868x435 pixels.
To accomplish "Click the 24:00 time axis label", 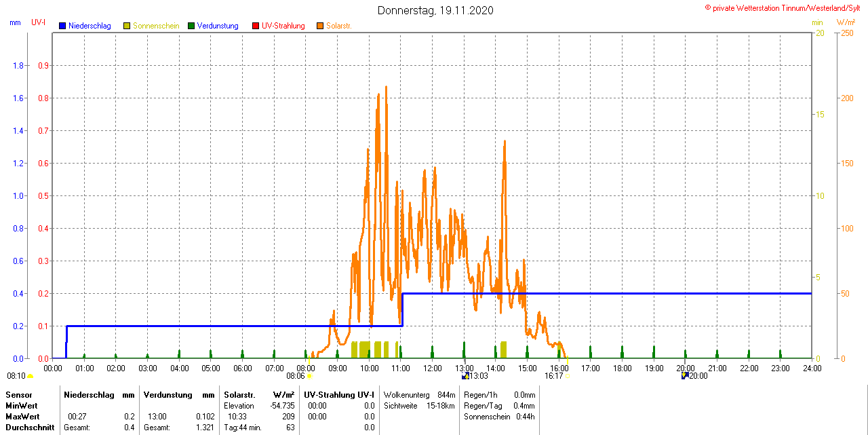I will pos(812,368).
